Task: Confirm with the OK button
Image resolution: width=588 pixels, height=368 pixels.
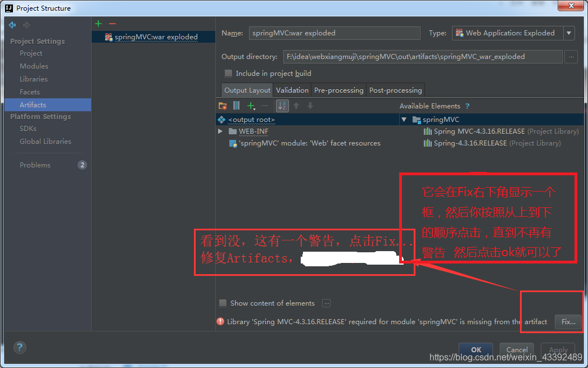Action: coord(476,349)
